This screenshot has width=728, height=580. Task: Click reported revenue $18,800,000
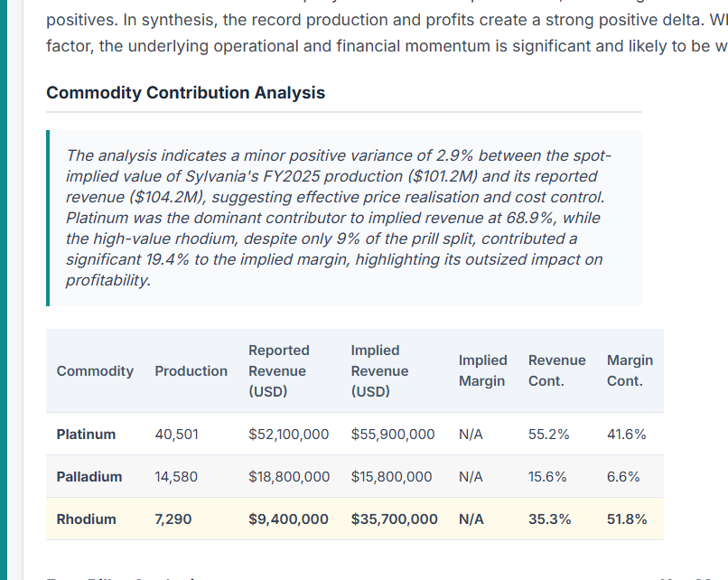(289, 477)
